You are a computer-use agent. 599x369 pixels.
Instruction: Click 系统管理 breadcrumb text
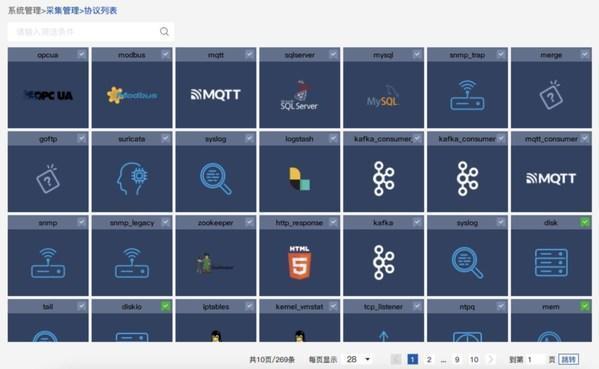(24, 11)
